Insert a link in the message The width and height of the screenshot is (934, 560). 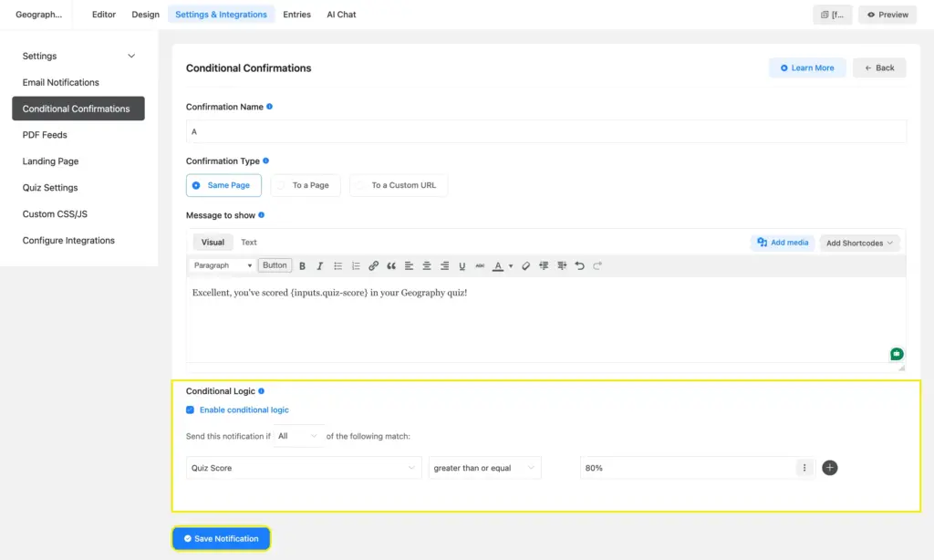tap(373, 265)
